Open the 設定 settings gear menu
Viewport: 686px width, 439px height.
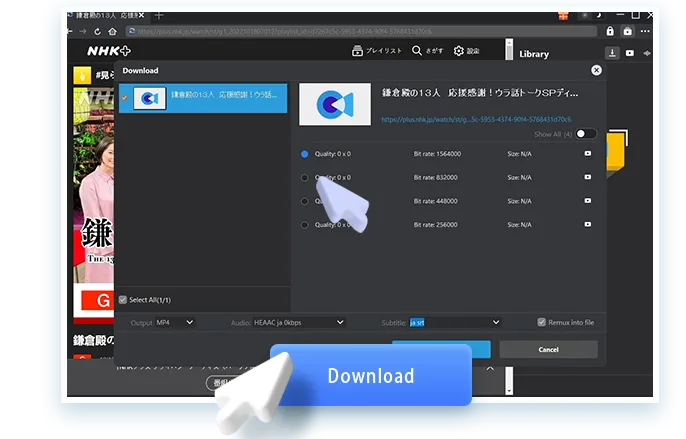[x=466, y=51]
